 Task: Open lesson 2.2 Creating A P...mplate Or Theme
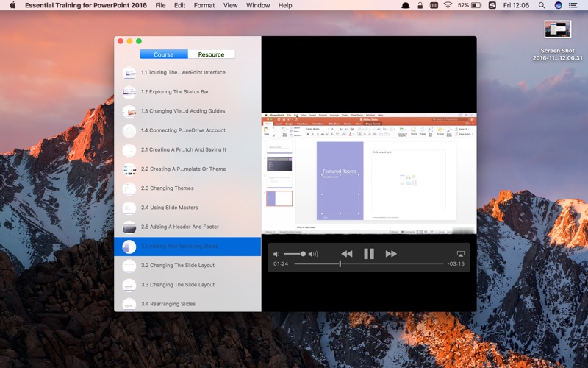pos(187,169)
